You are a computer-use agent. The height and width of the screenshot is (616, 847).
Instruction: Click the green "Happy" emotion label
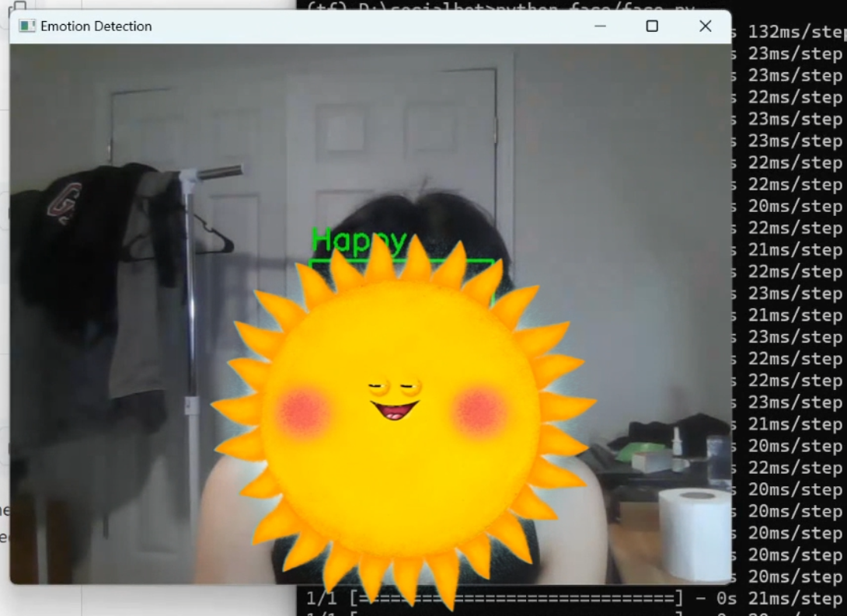(358, 241)
